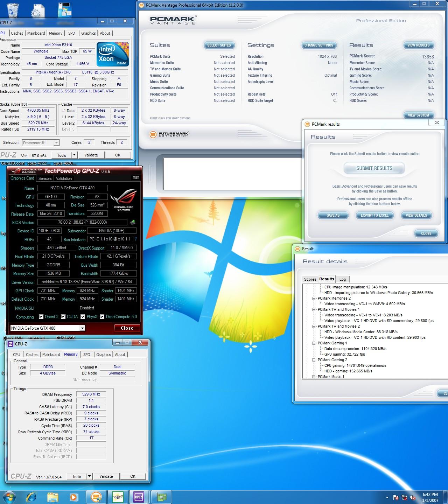Viewport: 448px width, 504px height.
Task: Switch to the Scores tab in Result details
Action: (x=310, y=279)
